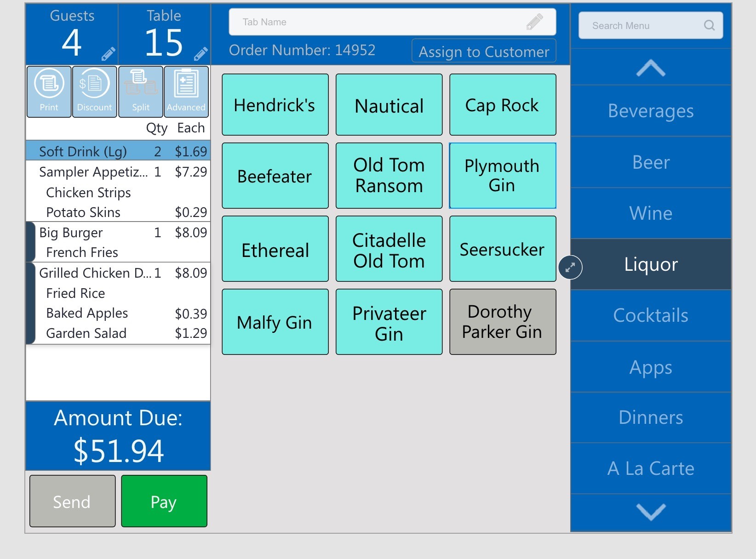Select the Big Burger order line
The width and height of the screenshot is (756, 559).
[x=118, y=232]
